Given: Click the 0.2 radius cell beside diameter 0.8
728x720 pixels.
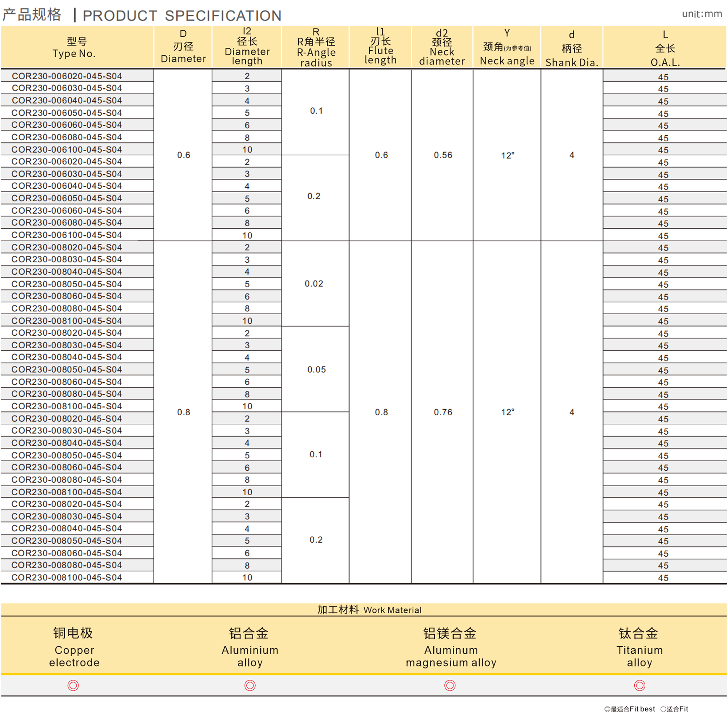Looking at the screenshot, I should coord(316,540).
